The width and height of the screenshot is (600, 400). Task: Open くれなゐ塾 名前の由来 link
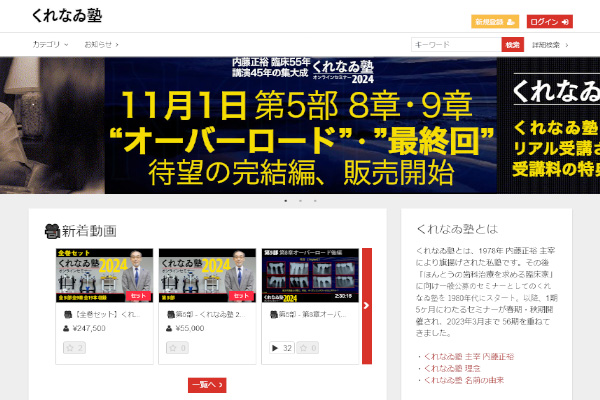[x=463, y=380]
